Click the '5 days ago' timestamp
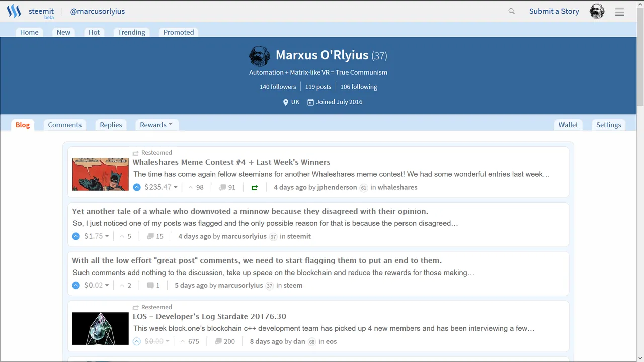This screenshot has width=644, height=362. [x=191, y=285]
